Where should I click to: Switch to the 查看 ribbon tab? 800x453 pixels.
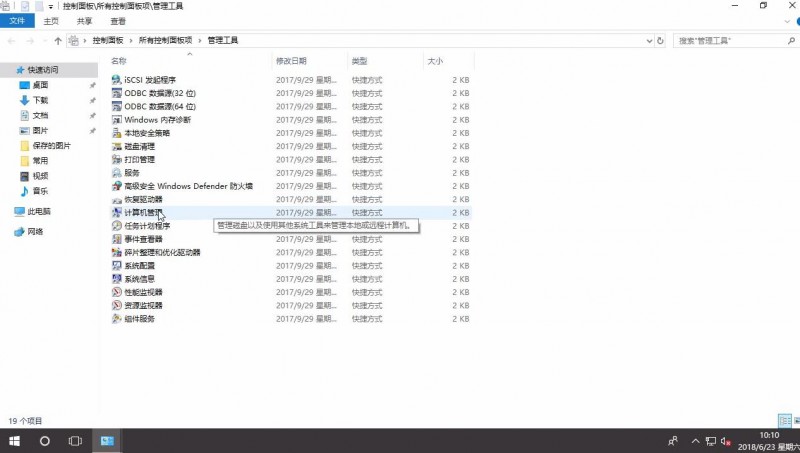click(x=118, y=21)
